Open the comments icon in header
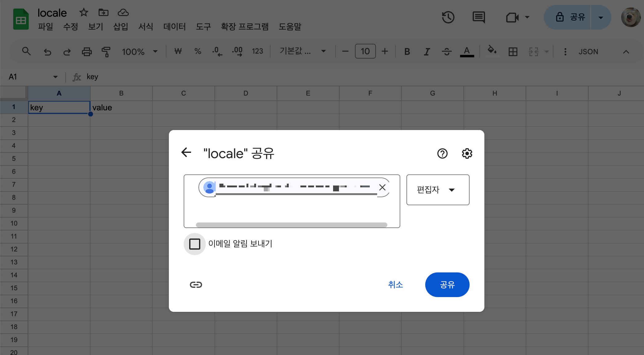This screenshot has height=355, width=644. click(x=479, y=17)
